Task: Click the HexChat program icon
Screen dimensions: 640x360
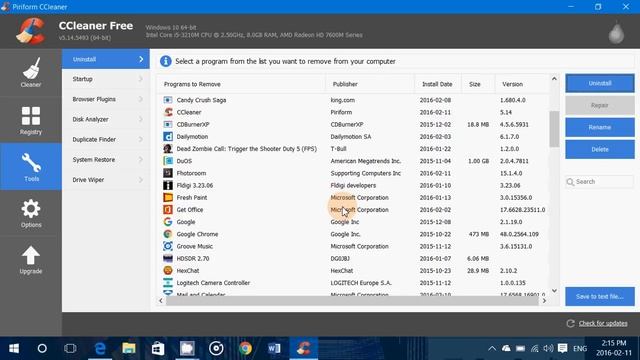Action: point(168,271)
